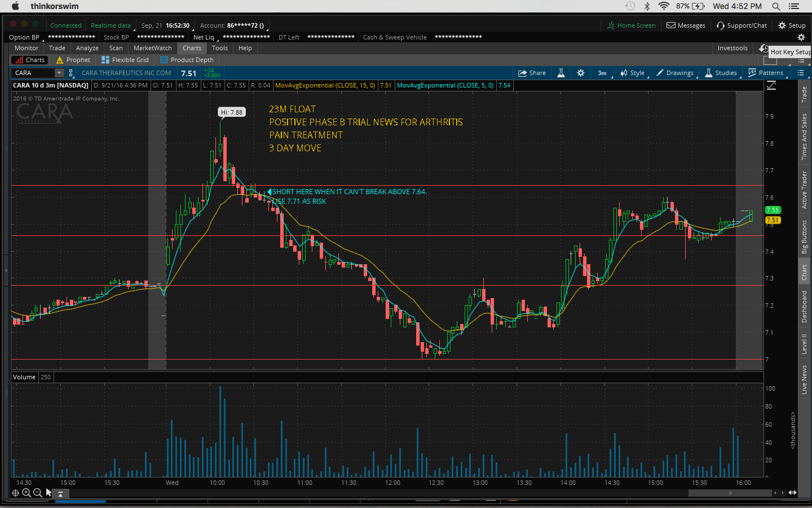
Task: Open the Studies menu
Action: coord(721,73)
